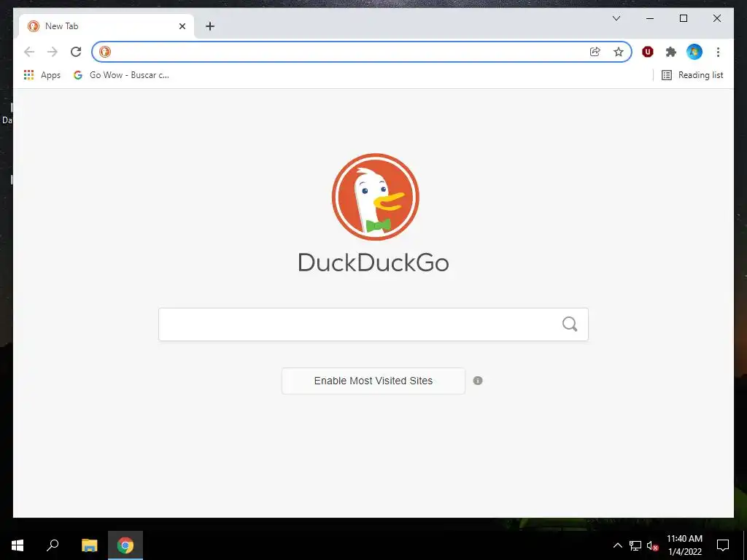Viewport: 747px width, 560px height.
Task: Open the Action Center notifications icon
Action: [x=723, y=545]
